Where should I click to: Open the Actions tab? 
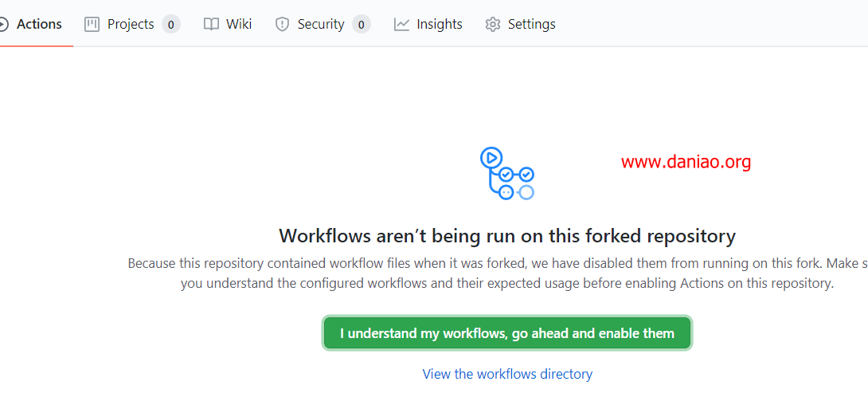click(x=32, y=25)
